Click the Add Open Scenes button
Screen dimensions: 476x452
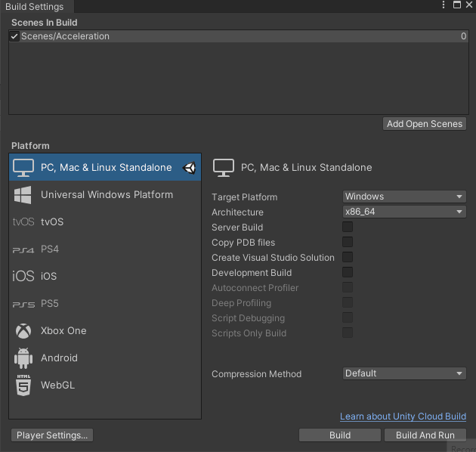(425, 124)
